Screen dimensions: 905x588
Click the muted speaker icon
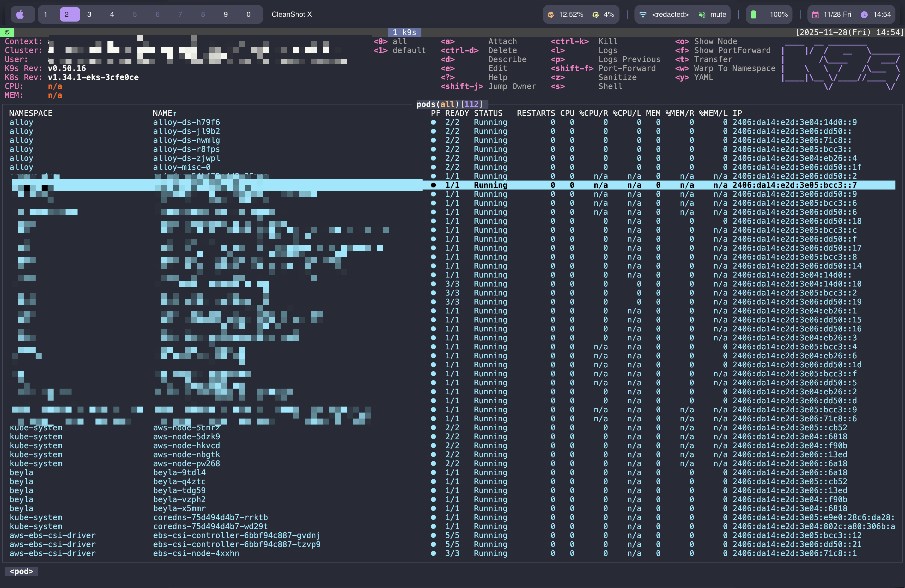click(x=702, y=14)
